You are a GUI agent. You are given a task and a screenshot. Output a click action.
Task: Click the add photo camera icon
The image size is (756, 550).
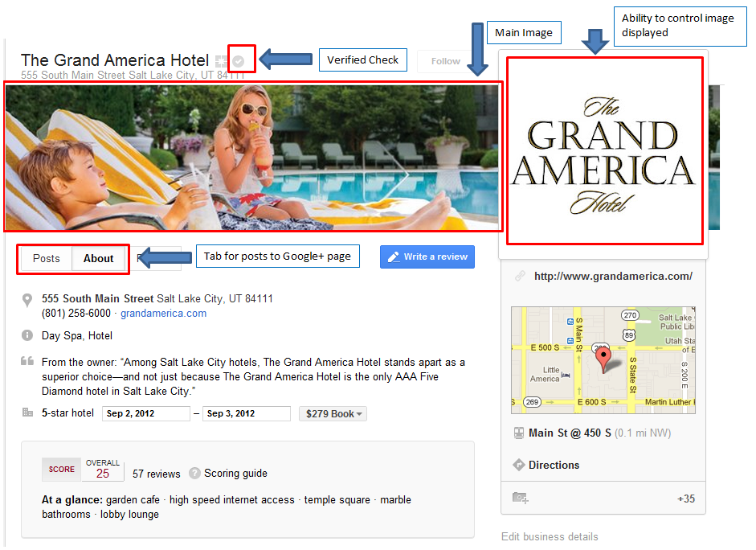tap(521, 498)
